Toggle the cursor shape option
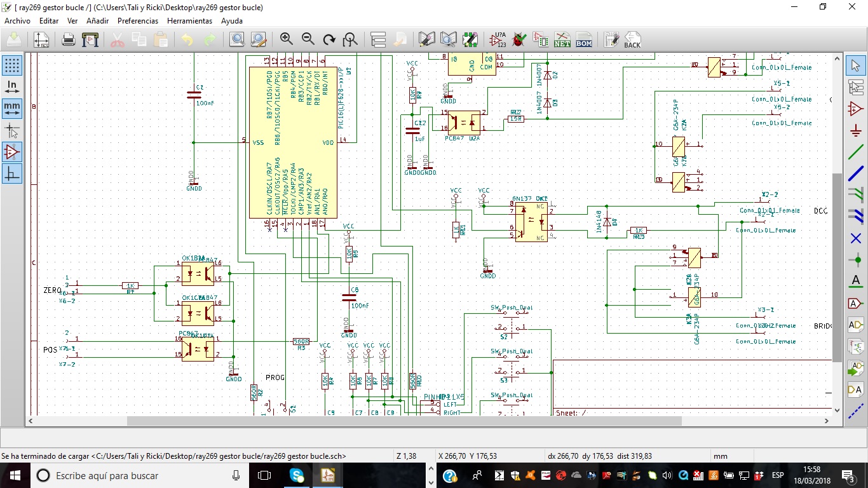Screen dimensions: 868x488 [x=12, y=130]
